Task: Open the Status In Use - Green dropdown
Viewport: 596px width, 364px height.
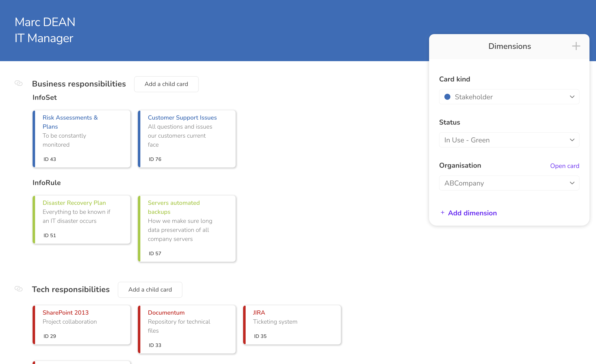Action: 572,140
